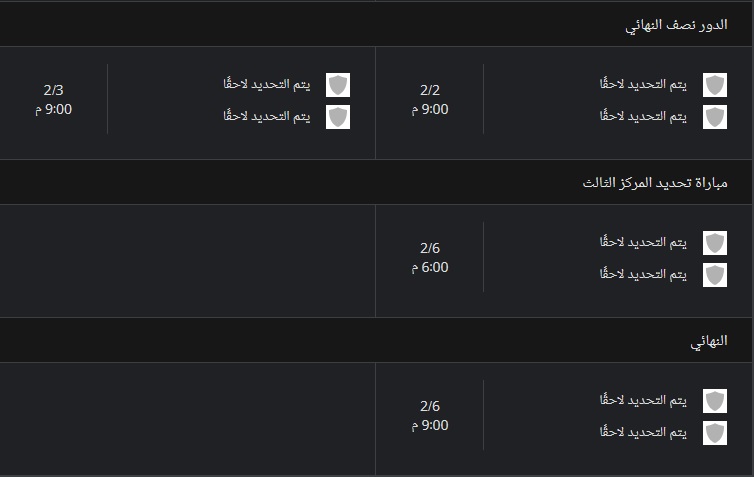Open third-place match time 2/6 6:00
This screenshot has width=754, height=477.
click(430, 257)
